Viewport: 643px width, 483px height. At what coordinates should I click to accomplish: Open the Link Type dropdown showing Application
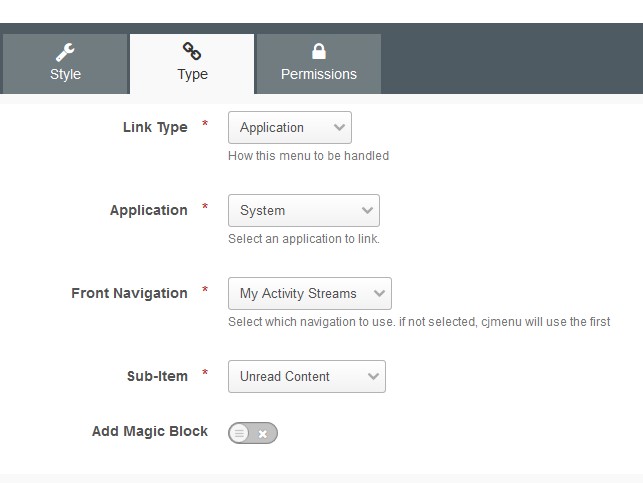[x=290, y=128]
